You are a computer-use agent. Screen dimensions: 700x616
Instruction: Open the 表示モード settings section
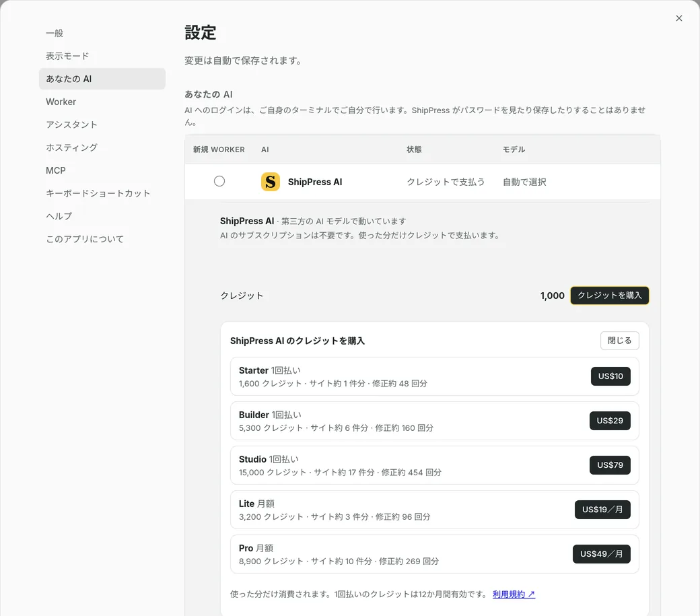(102, 56)
